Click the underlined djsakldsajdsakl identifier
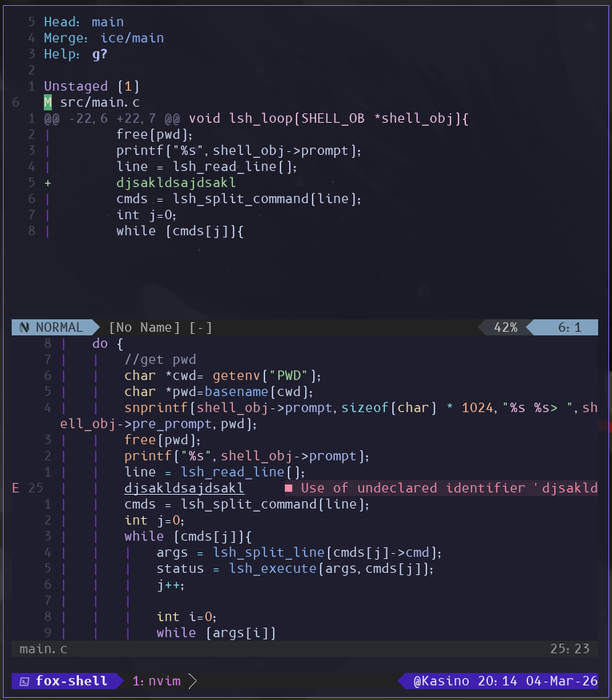 (184, 488)
